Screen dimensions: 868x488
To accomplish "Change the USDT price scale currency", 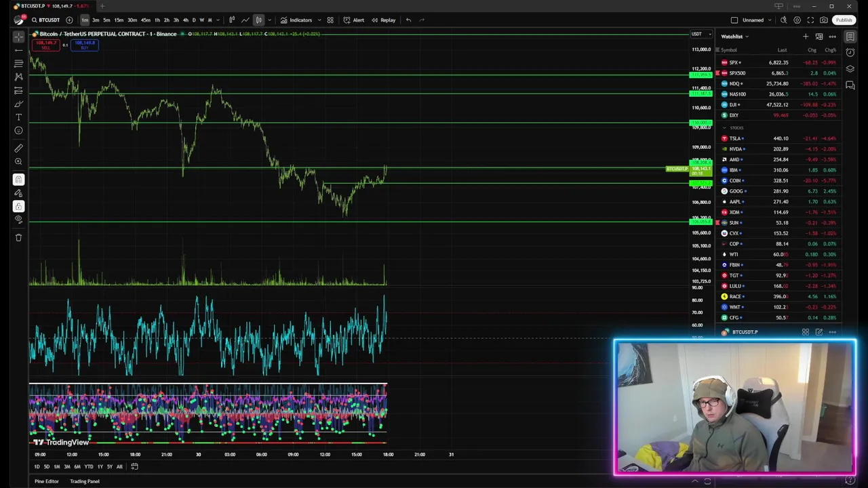I will (x=701, y=34).
